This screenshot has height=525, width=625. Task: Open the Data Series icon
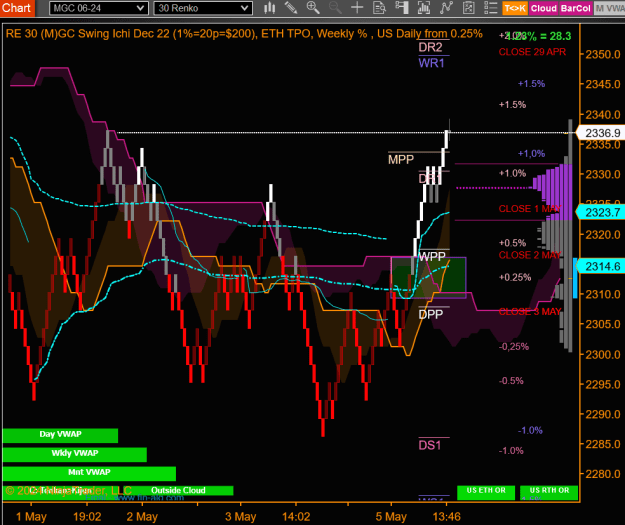click(424, 8)
